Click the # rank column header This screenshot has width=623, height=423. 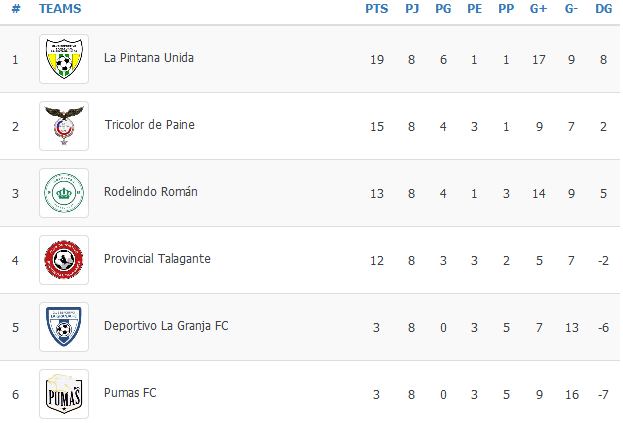[x=16, y=9]
